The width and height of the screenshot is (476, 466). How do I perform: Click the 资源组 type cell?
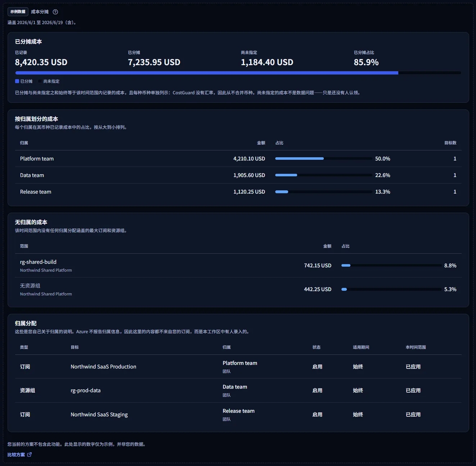tap(27, 390)
